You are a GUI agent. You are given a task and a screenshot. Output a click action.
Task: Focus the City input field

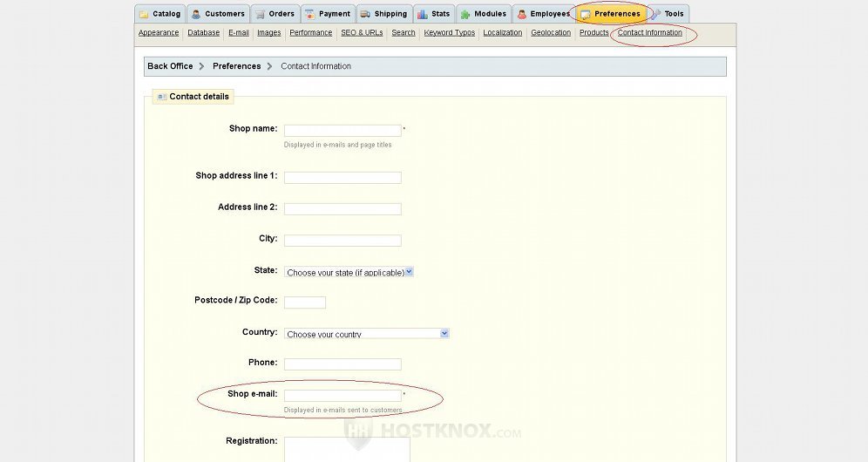[x=342, y=241]
